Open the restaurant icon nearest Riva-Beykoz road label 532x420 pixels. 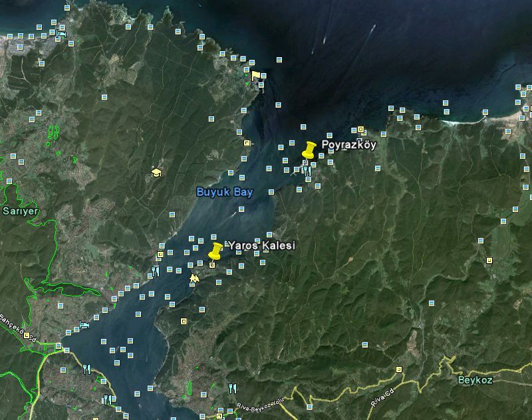click(231, 389)
